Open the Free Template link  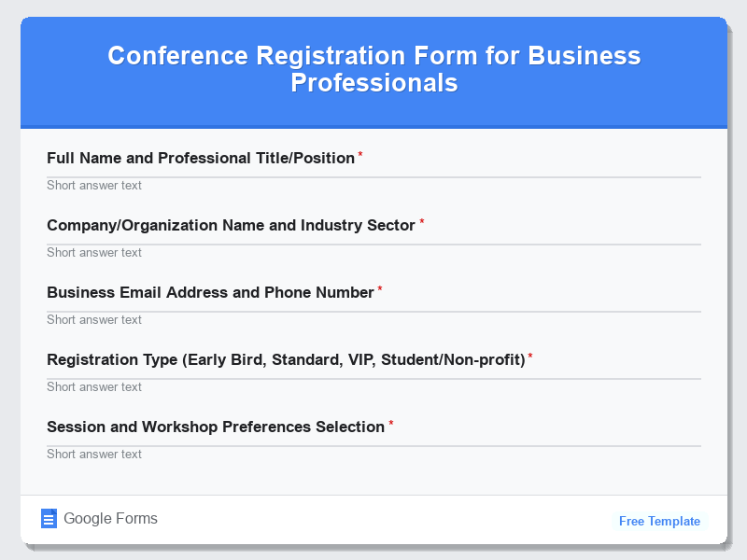tap(659, 521)
